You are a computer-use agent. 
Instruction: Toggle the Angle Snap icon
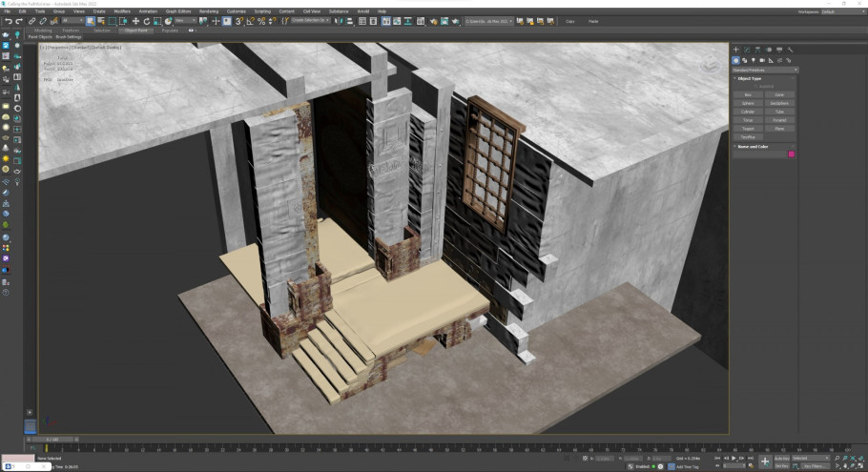point(250,21)
